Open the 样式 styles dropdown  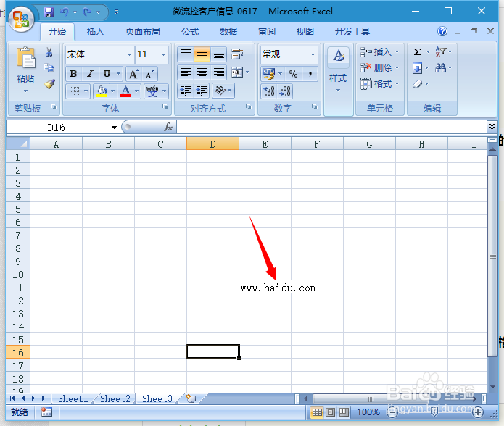338,81
